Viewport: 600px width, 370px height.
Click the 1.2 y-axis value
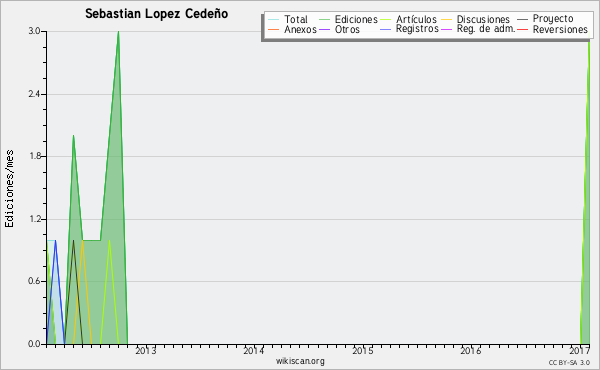click(34, 219)
